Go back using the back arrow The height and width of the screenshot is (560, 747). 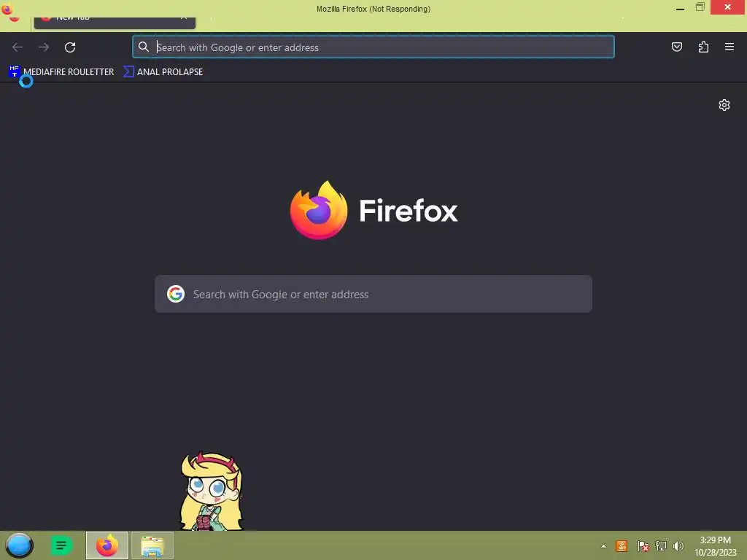tap(18, 47)
